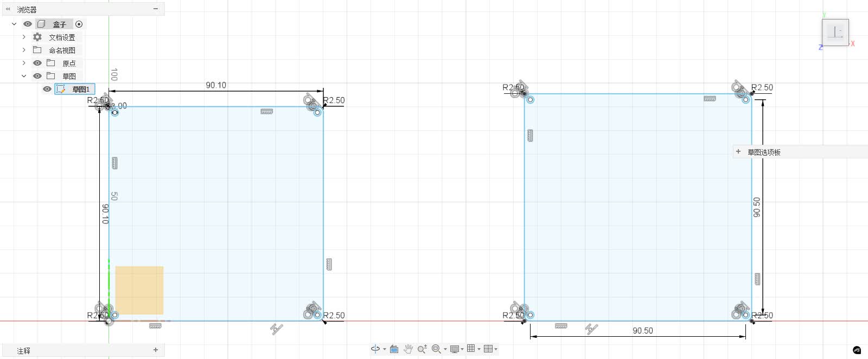Select the Zoom magnifier tool
The height and width of the screenshot is (359, 868).
422,349
